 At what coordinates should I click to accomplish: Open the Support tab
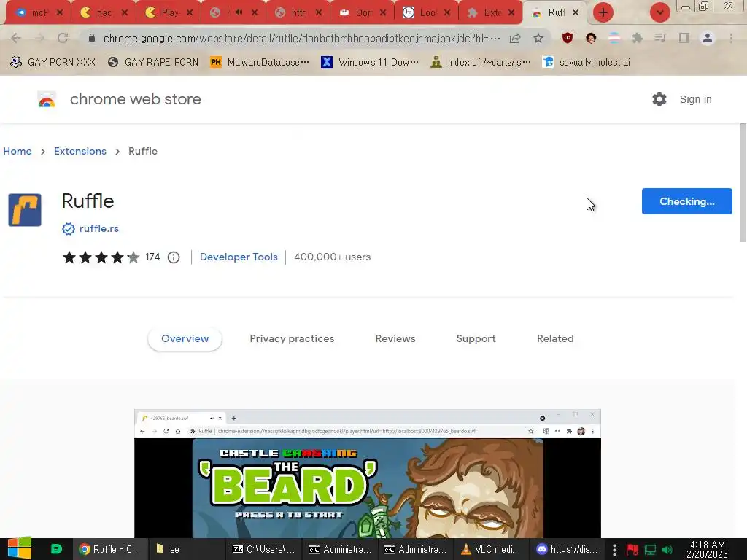[x=476, y=338]
